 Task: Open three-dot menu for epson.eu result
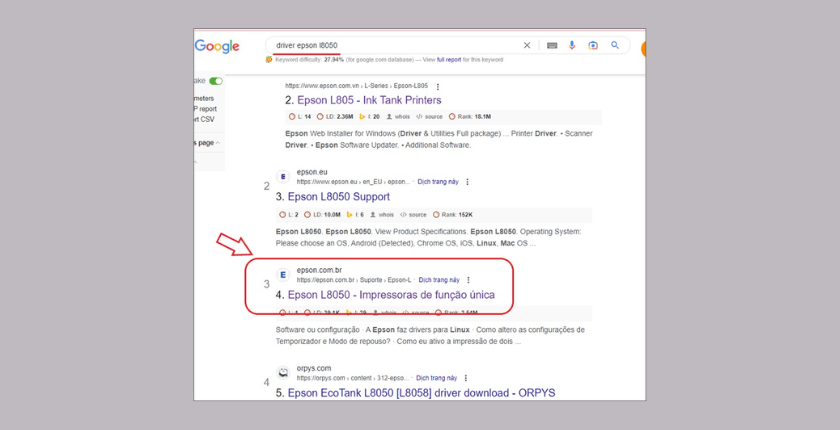coord(467,182)
